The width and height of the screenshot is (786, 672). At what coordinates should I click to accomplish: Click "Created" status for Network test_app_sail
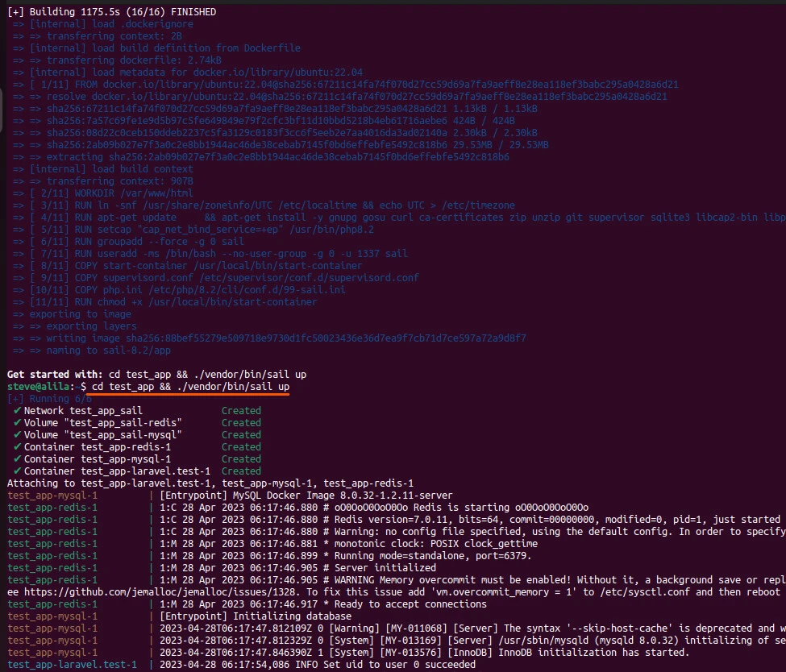(241, 411)
